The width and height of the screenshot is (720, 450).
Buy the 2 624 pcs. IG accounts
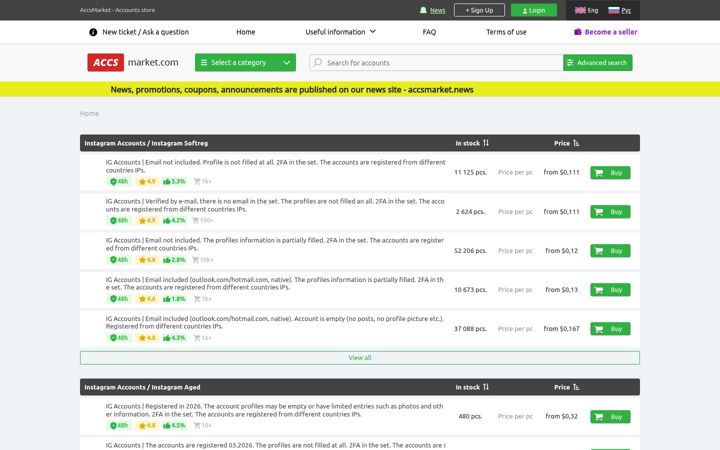pos(610,212)
